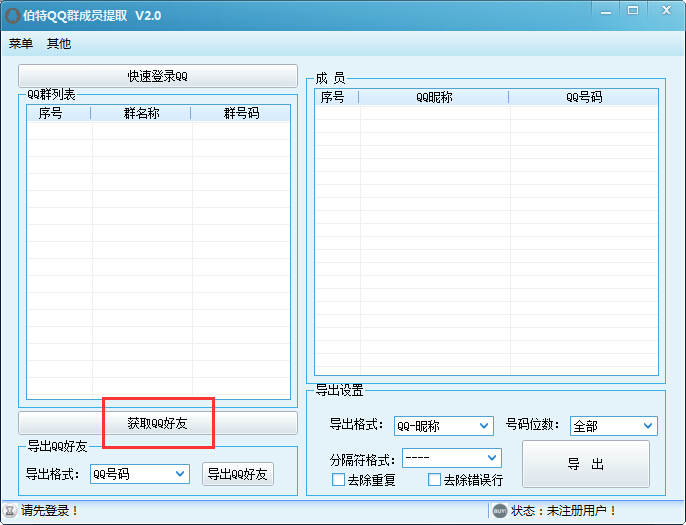The width and height of the screenshot is (686, 525).
Task: Open the 菜单 menu
Action: (x=21, y=43)
